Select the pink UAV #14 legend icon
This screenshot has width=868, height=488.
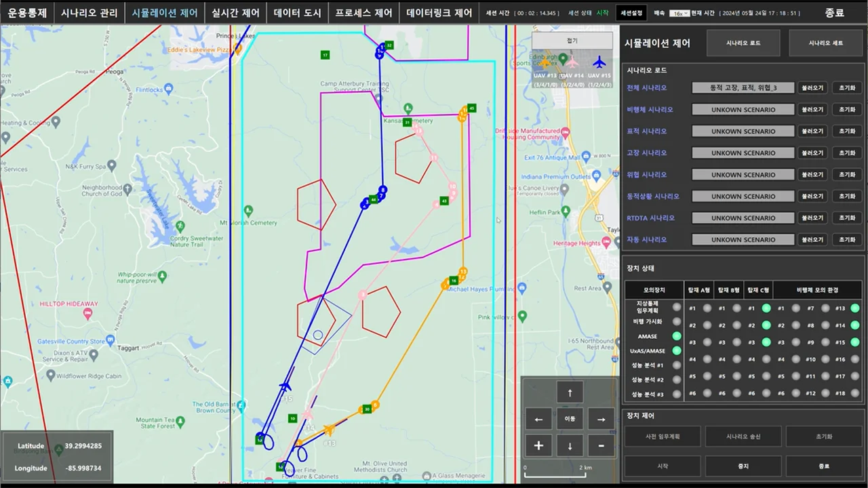(x=572, y=62)
